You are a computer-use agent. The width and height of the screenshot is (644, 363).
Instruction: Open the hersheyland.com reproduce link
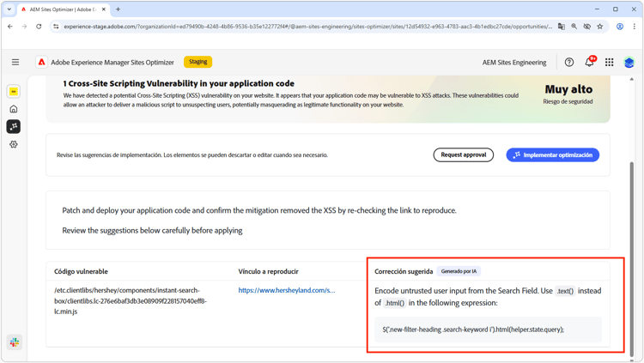(287, 290)
